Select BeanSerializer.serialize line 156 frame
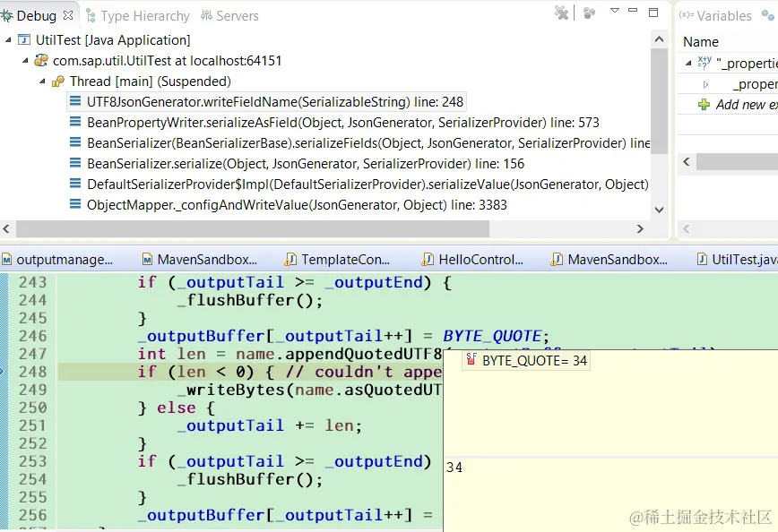Image resolution: width=778 pixels, height=532 pixels. 306,164
